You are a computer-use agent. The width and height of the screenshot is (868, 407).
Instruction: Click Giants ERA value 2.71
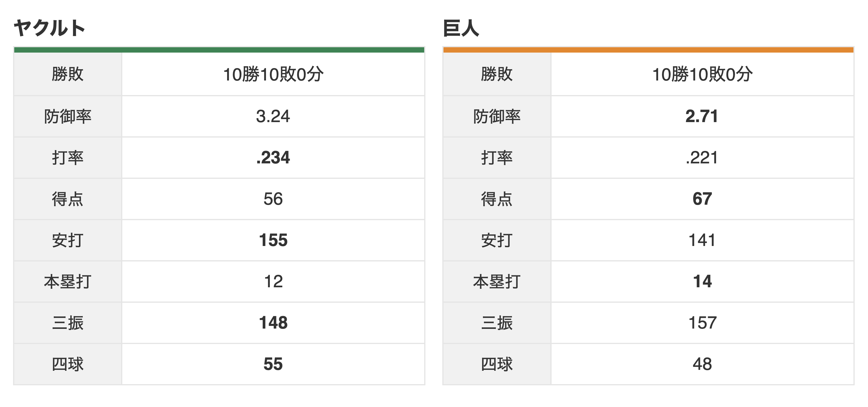pyautogui.click(x=702, y=116)
